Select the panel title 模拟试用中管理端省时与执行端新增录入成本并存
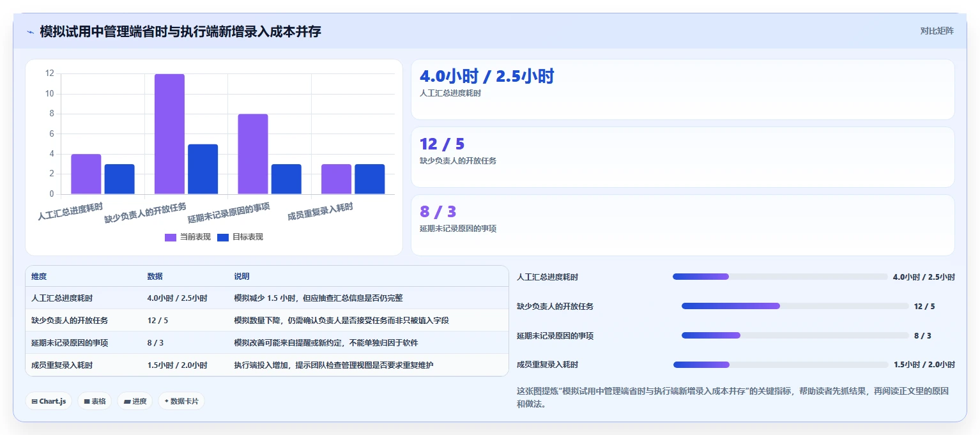This screenshot has width=980, height=435. (x=180, y=31)
